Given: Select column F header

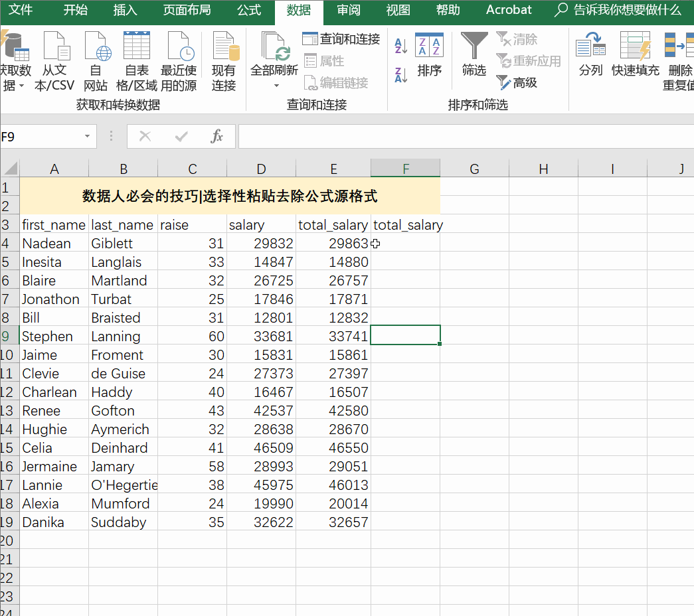Looking at the screenshot, I should pyautogui.click(x=405, y=169).
